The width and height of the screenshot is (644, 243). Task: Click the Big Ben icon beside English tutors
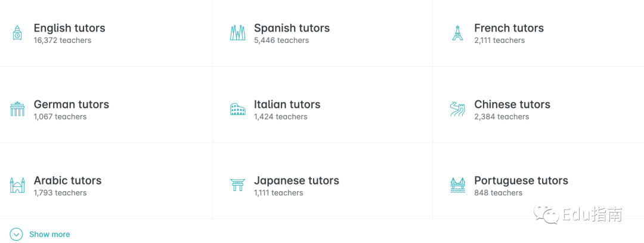[x=17, y=33]
